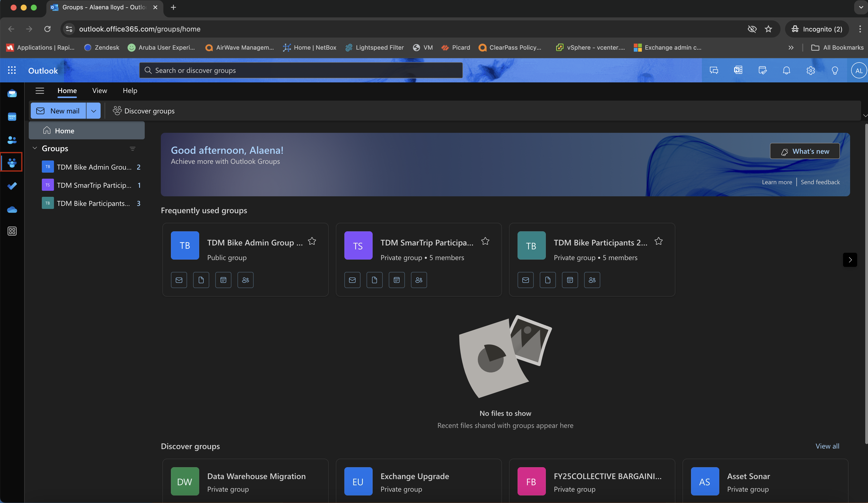Open the People app in sidebar
The width and height of the screenshot is (868, 503).
point(12,140)
